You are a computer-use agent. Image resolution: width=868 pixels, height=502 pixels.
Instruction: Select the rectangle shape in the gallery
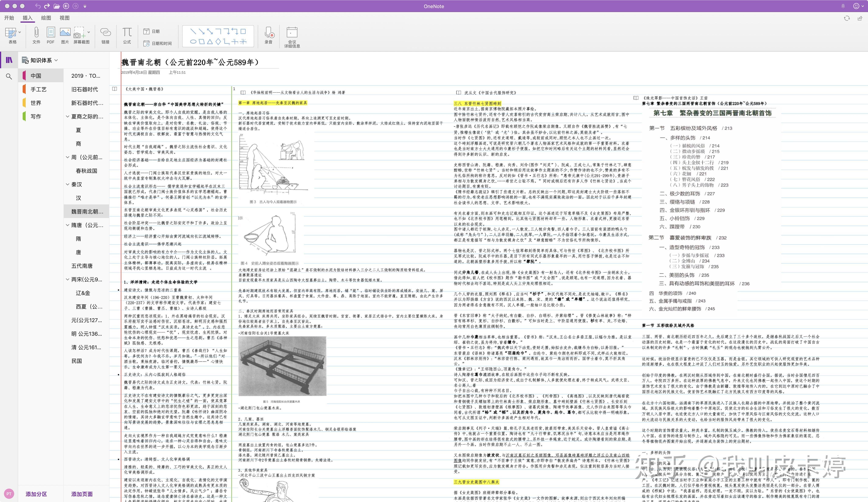point(243,31)
